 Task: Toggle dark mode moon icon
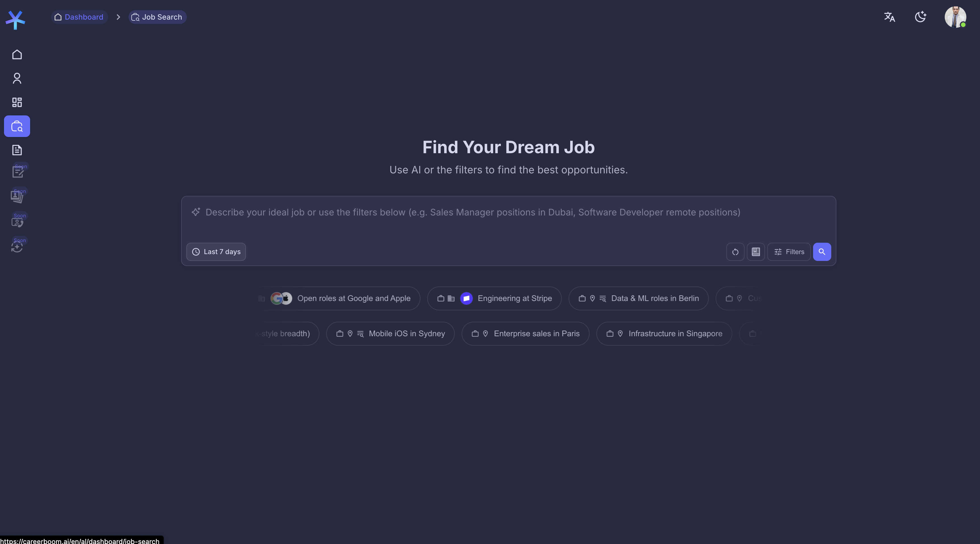point(920,17)
